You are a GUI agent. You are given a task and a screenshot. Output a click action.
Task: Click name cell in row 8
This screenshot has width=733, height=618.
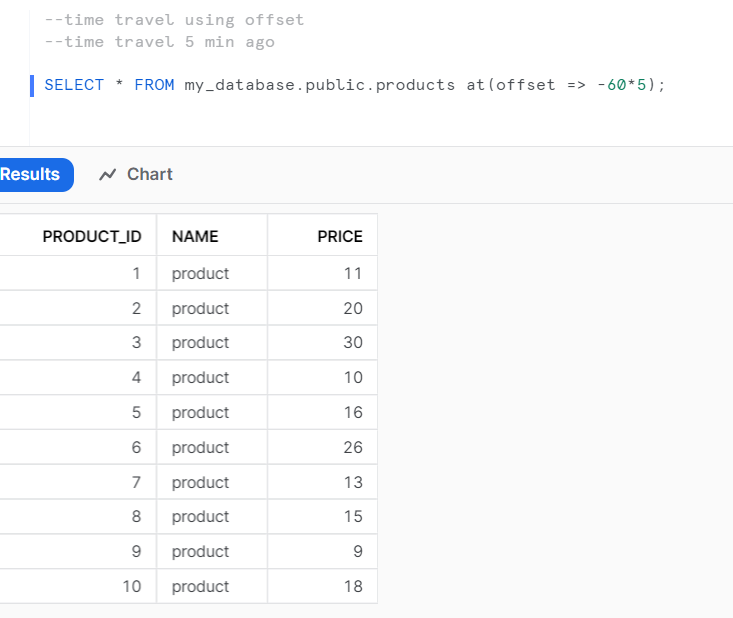coord(212,517)
